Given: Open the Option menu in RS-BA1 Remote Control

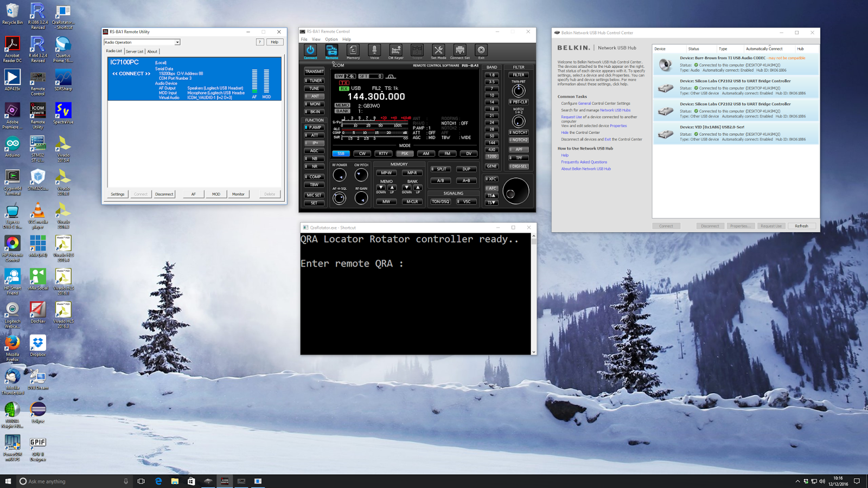Looking at the screenshot, I should [x=331, y=39].
